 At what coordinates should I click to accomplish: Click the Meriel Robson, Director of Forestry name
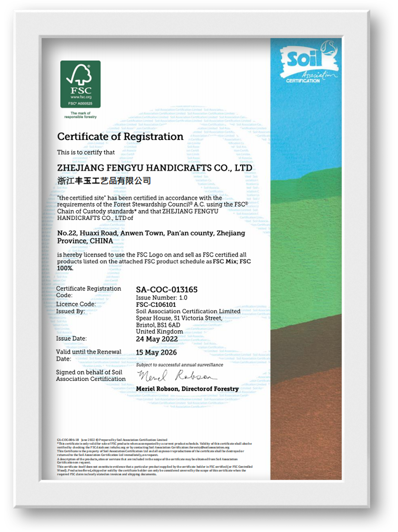[x=187, y=389]
